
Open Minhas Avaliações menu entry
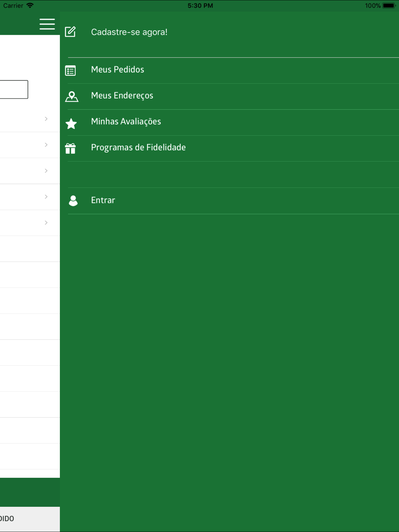[x=126, y=122]
